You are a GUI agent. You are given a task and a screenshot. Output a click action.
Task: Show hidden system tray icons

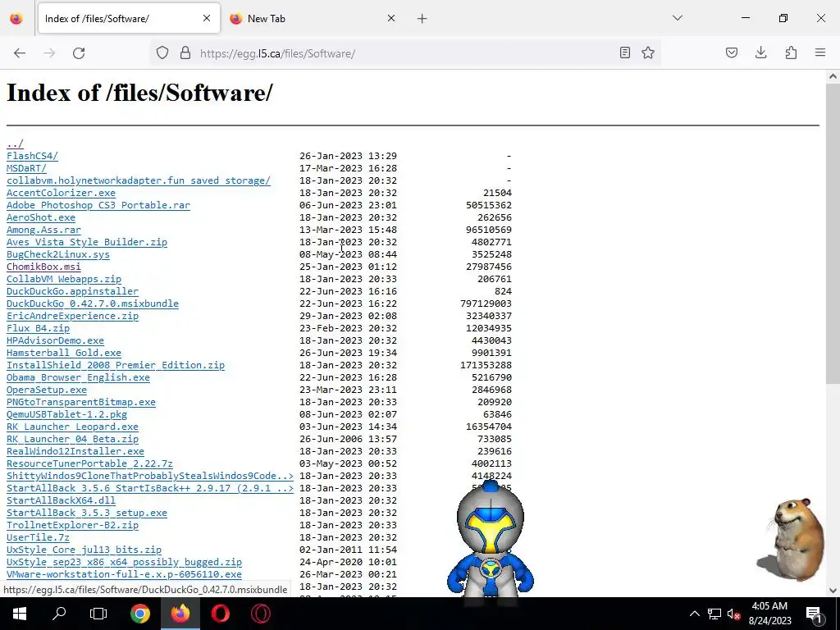[x=694, y=614]
